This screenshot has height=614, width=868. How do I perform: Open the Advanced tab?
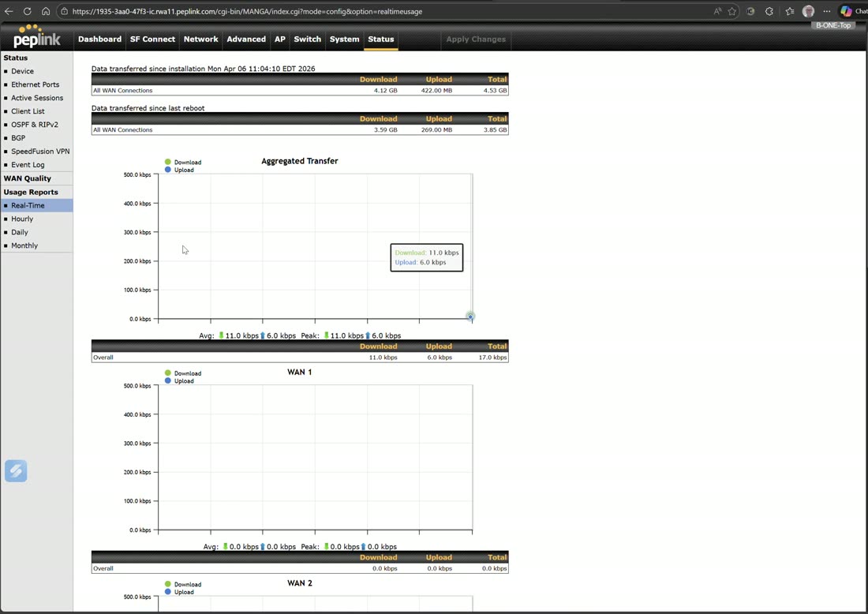click(246, 39)
